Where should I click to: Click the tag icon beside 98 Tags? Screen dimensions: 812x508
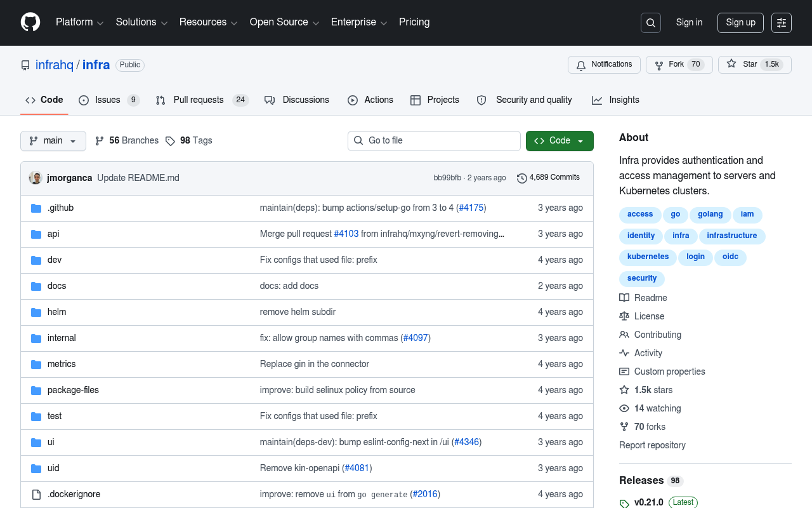170,141
